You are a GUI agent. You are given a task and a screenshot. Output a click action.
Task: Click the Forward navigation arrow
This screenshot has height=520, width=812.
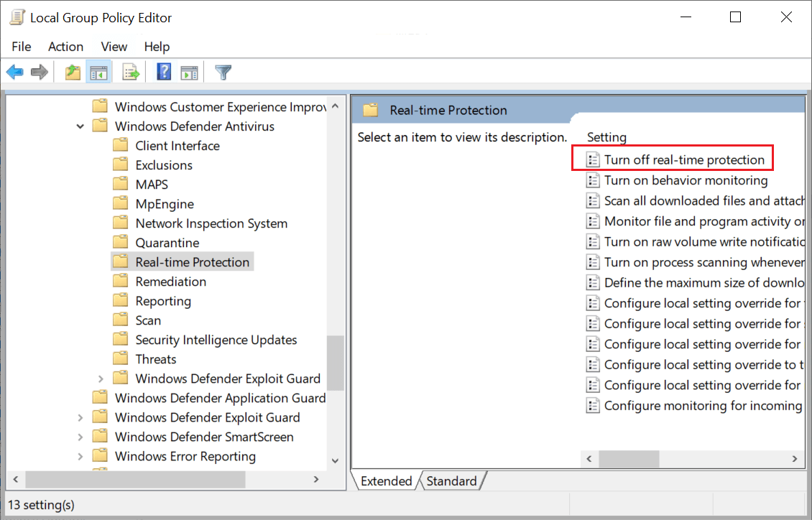pos(40,71)
